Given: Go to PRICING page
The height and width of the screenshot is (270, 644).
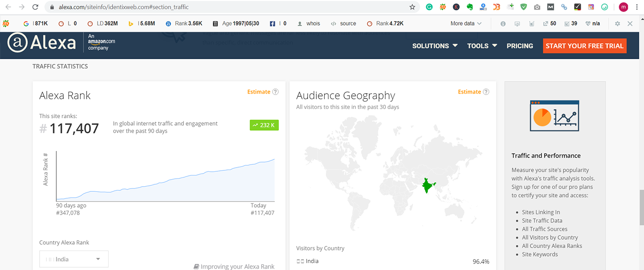Looking at the screenshot, I should pyautogui.click(x=520, y=46).
